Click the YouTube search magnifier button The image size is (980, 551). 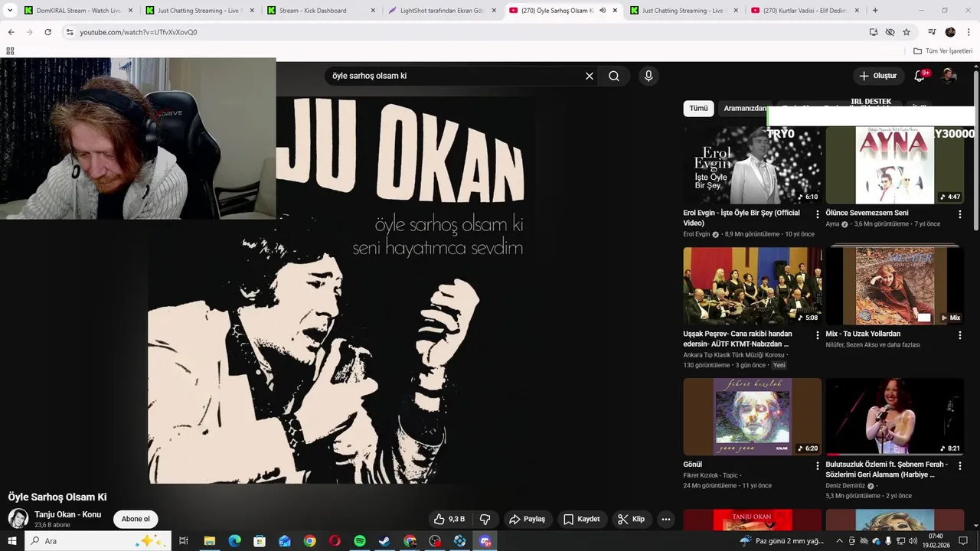pyautogui.click(x=614, y=76)
